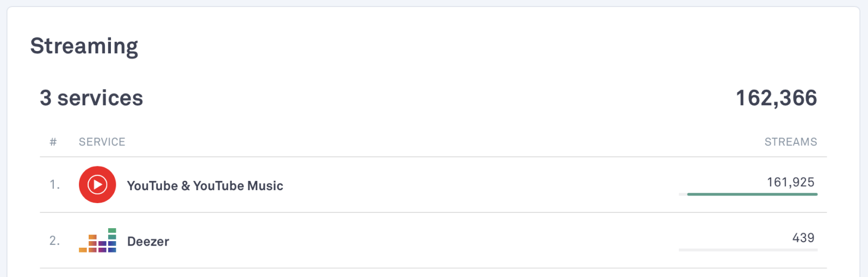The image size is (868, 277).
Task: Select the YouTube & YouTube Music service name
Action: pos(205,186)
